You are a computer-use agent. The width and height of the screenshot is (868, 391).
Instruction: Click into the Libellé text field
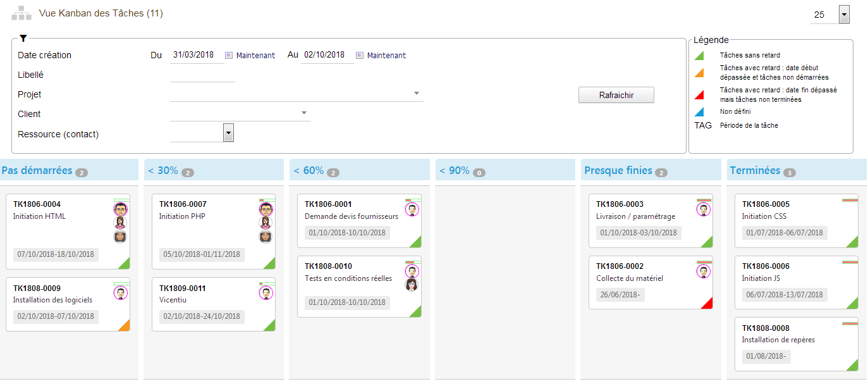[x=202, y=75]
